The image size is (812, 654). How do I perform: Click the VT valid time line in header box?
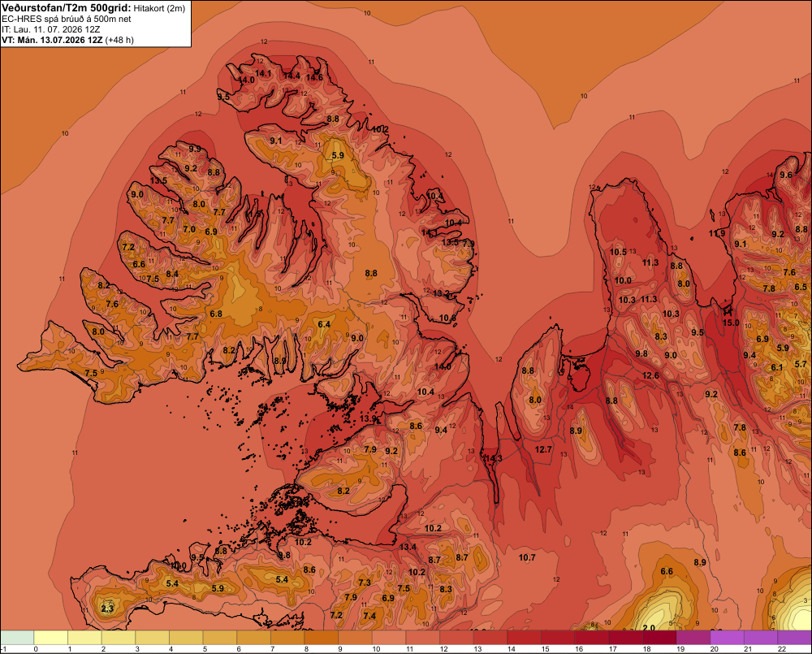[x=68, y=40]
